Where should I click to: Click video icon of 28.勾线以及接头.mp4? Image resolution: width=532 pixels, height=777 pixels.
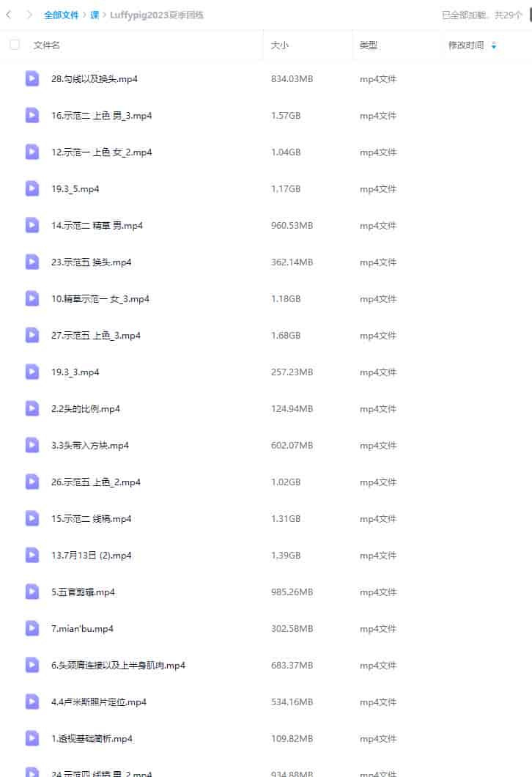[32, 78]
